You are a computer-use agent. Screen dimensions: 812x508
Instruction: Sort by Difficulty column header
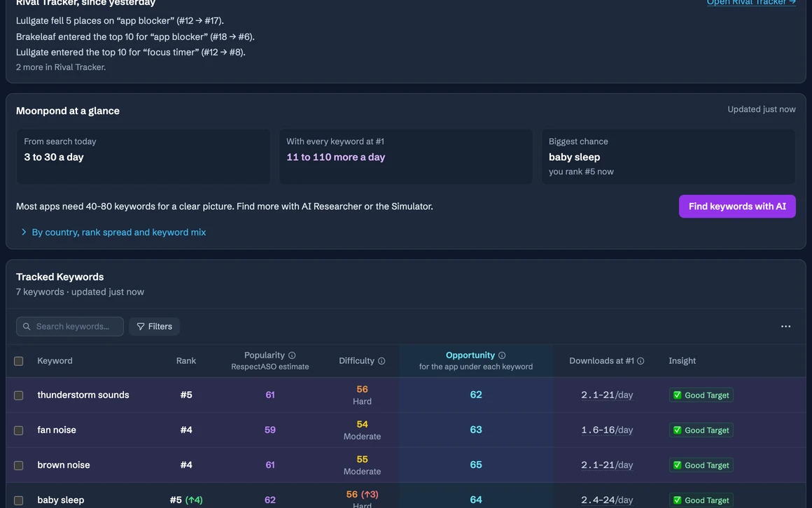tap(356, 360)
